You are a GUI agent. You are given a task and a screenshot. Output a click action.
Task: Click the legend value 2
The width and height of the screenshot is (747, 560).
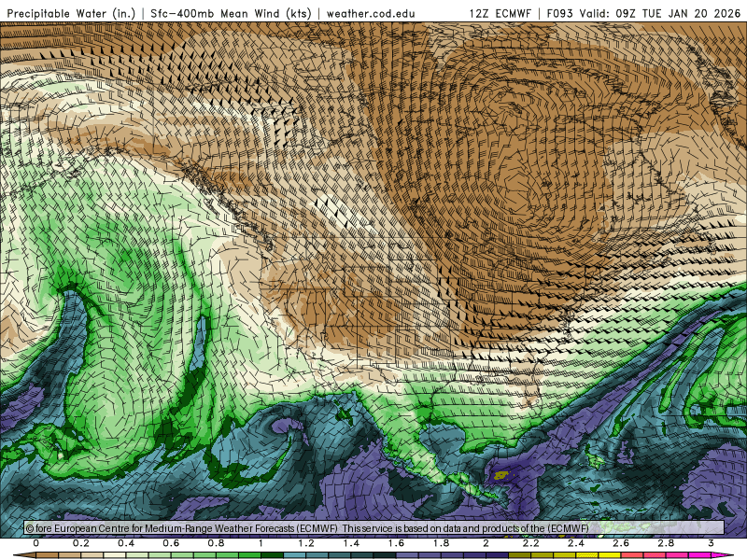pos(486,543)
